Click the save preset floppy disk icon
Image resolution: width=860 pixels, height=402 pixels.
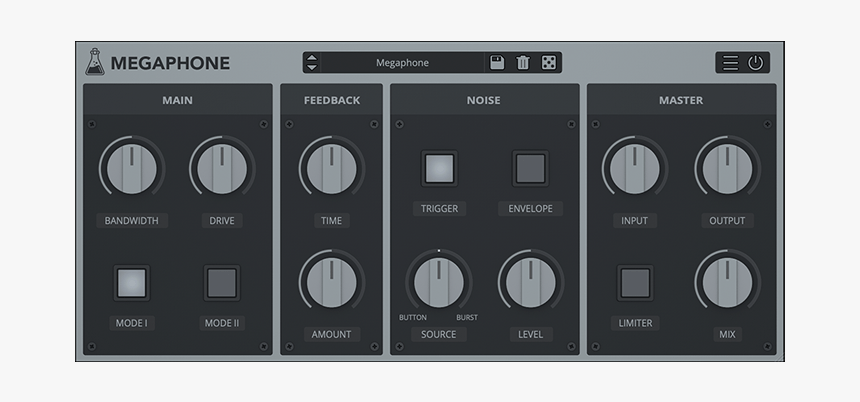click(x=497, y=63)
